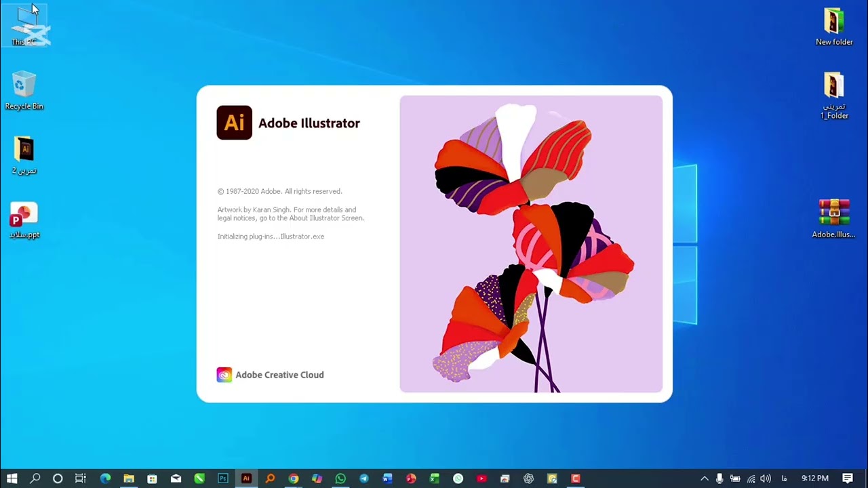Launch Google Chrome from taskbar
Viewport: 868px width, 488px height.
(x=293, y=479)
